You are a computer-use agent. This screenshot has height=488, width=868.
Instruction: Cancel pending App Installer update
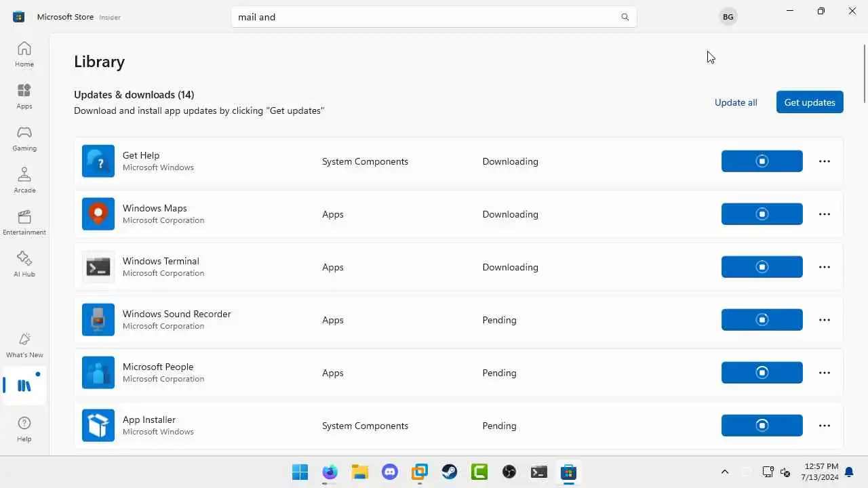(762, 426)
